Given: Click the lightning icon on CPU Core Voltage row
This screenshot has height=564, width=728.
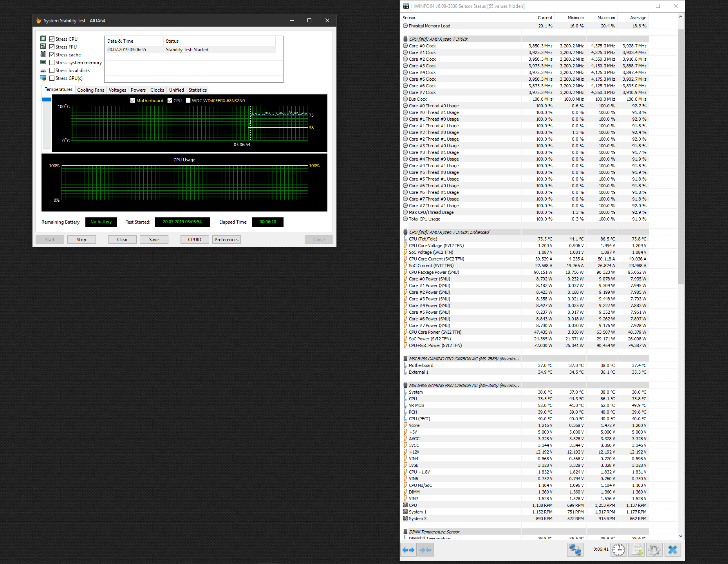Looking at the screenshot, I should pyautogui.click(x=405, y=246).
